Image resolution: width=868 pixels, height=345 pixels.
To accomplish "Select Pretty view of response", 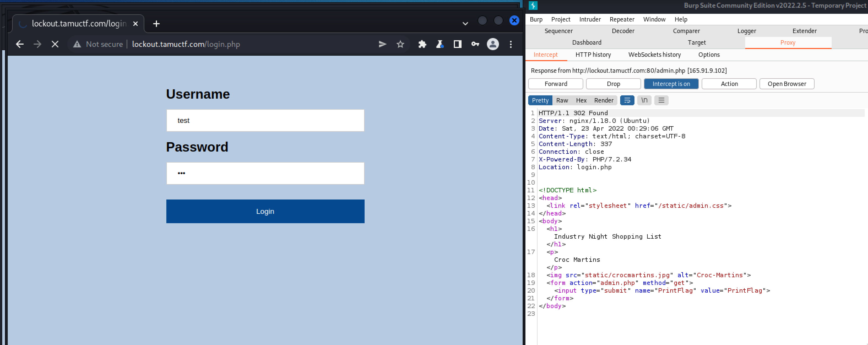I will click(x=540, y=100).
